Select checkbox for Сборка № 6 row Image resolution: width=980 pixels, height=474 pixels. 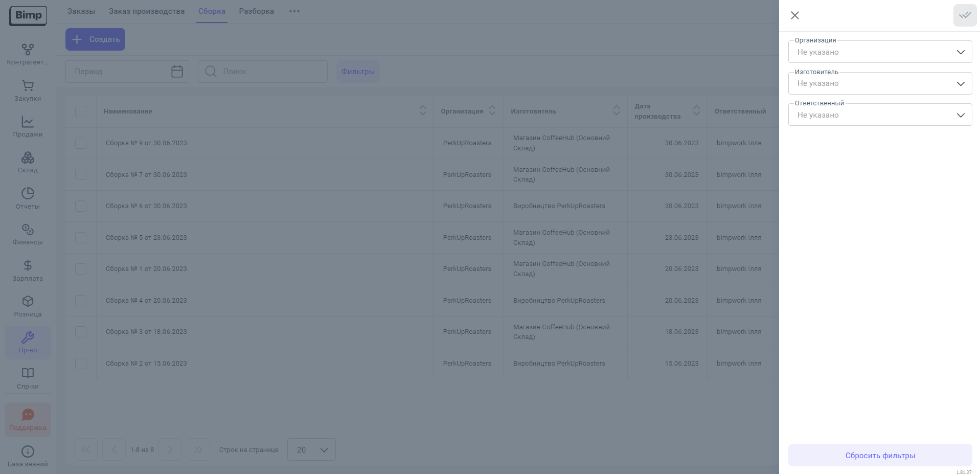tap(81, 206)
